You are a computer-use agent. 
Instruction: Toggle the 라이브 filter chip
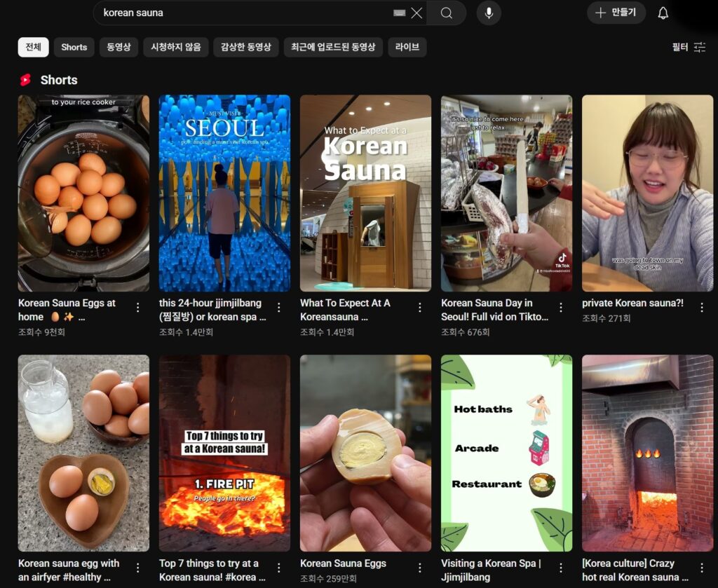click(x=407, y=47)
